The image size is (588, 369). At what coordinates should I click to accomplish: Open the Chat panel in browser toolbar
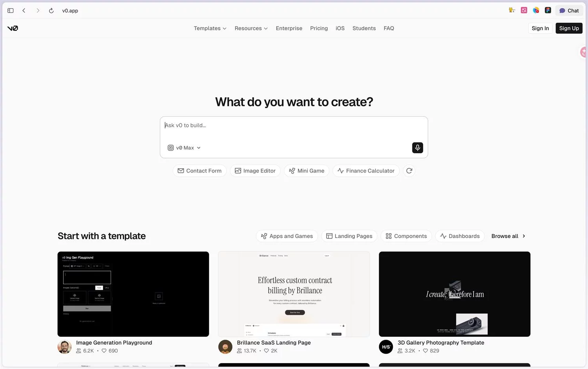coord(569,11)
